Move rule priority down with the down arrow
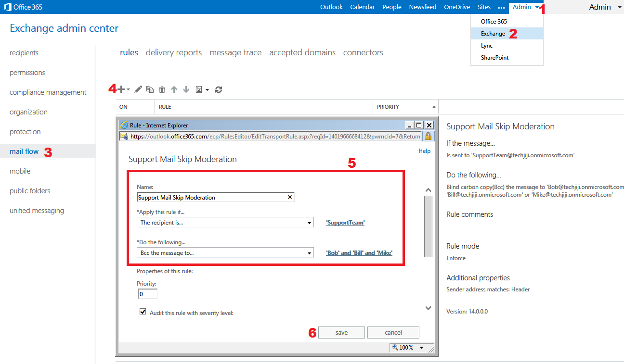This screenshot has width=624, height=364. [x=186, y=89]
